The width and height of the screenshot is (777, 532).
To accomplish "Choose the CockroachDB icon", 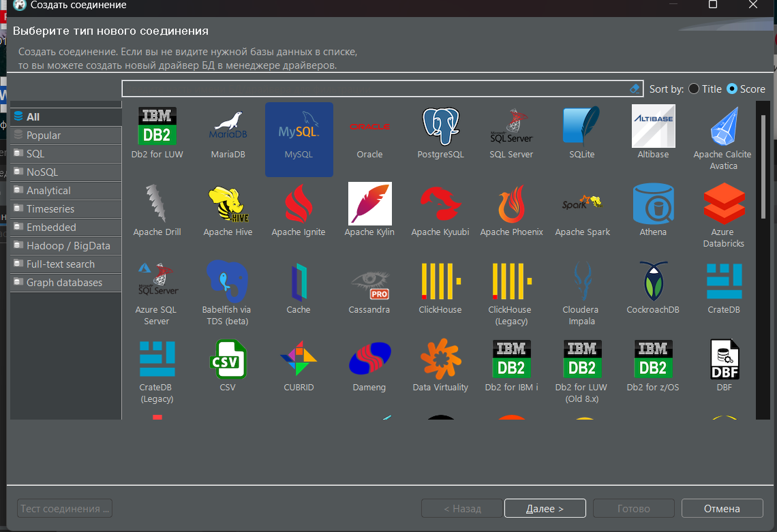I will [x=653, y=281].
